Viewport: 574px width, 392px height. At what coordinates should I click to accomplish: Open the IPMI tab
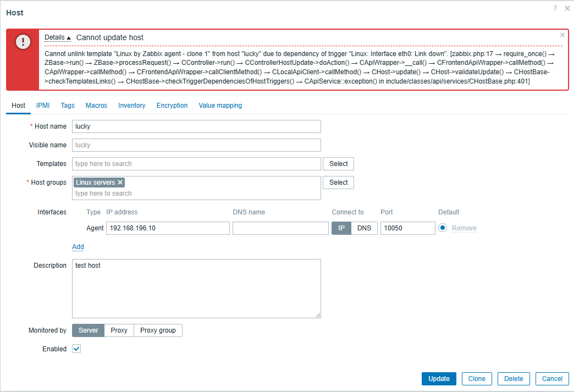coord(43,106)
